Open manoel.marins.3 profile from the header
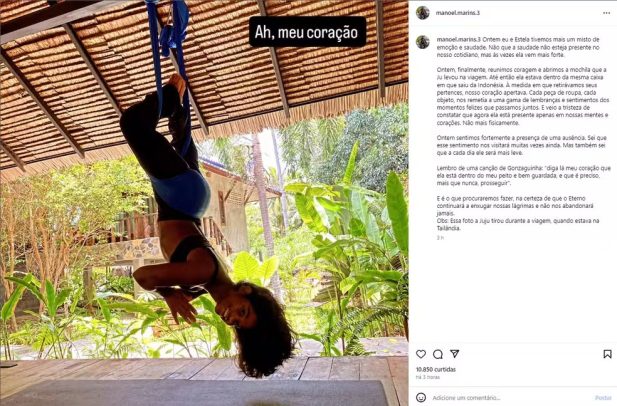The image size is (617, 406). coord(458,13)
